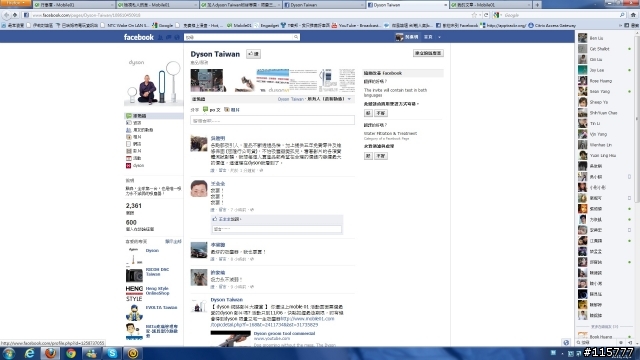Click the Wall item in left sidebar

pyautogui.click(x=153, y=116)
